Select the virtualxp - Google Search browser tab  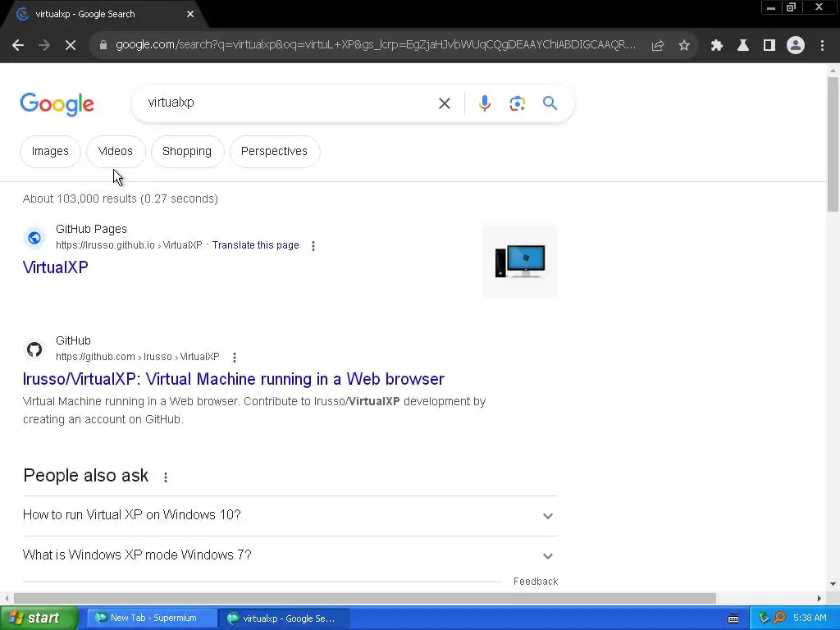102,15
